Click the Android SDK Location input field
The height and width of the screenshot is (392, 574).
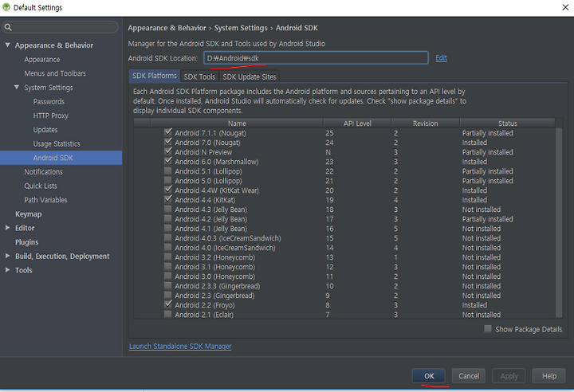[316, 58]
